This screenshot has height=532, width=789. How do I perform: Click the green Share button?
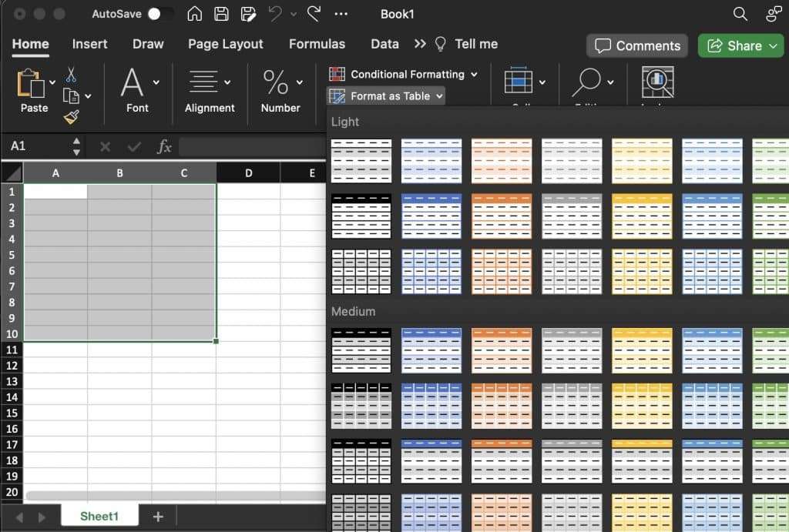[x=740, y=45]
